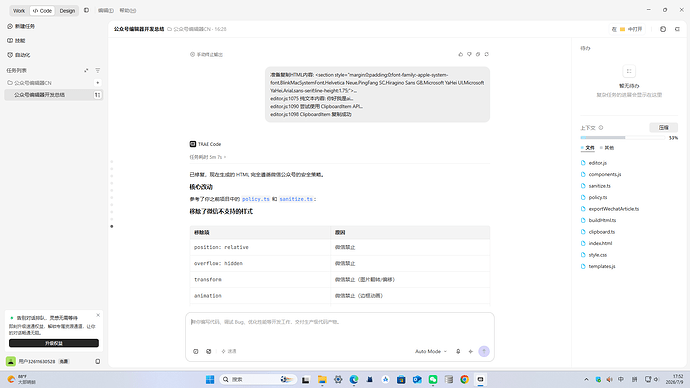
Task: Toggle the right panel icon in header
Action: (x=677, y=29)
